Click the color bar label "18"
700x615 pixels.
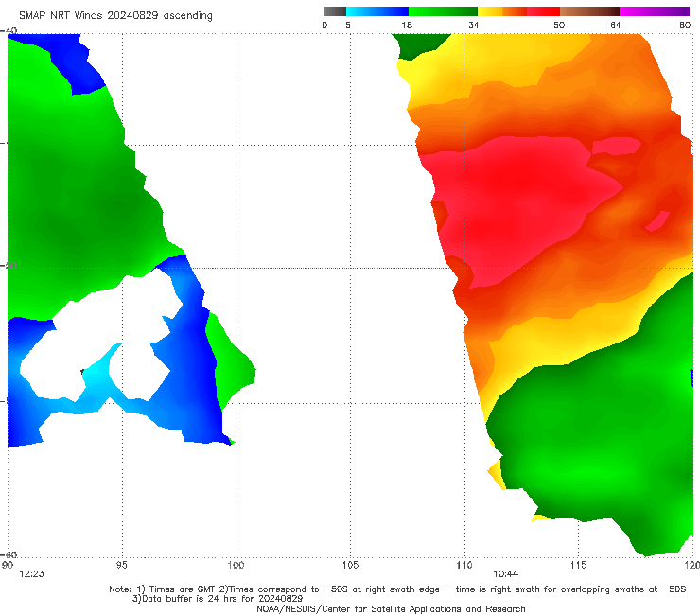tap(407, 25)
